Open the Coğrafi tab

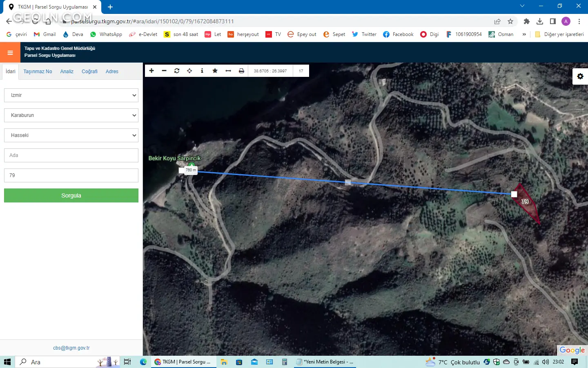[89, 72]
